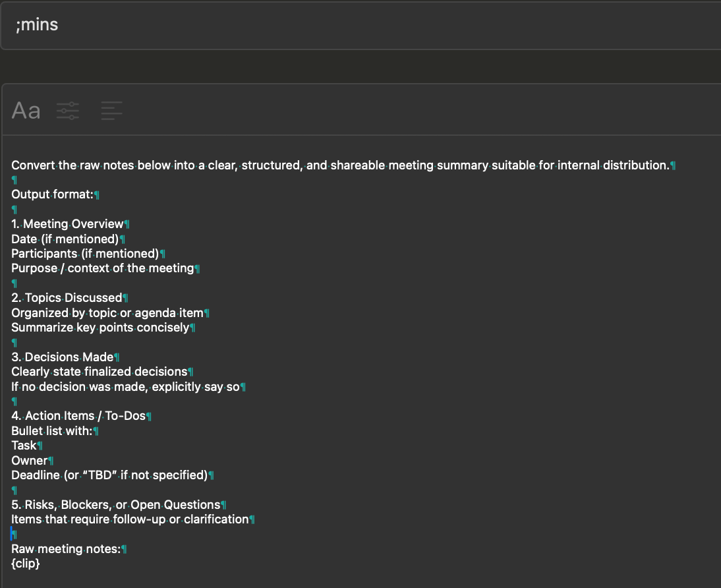Click 'If no decision was made' line
This screenshot has width=721, height=588.
click(x=125, y=387)
